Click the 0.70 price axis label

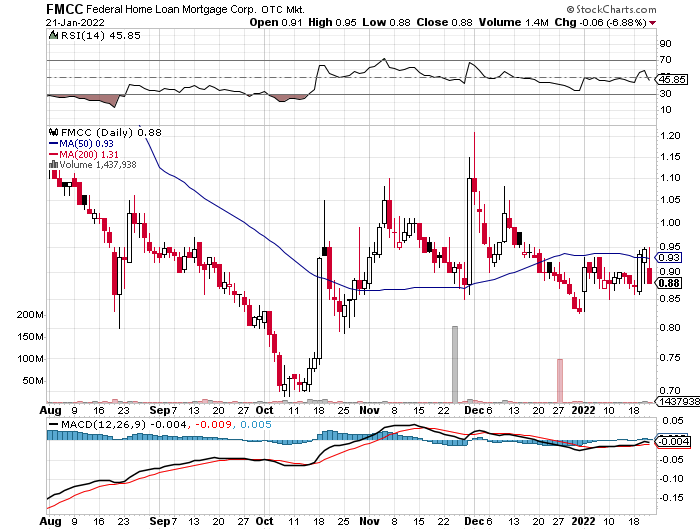[x=670, y=390]
